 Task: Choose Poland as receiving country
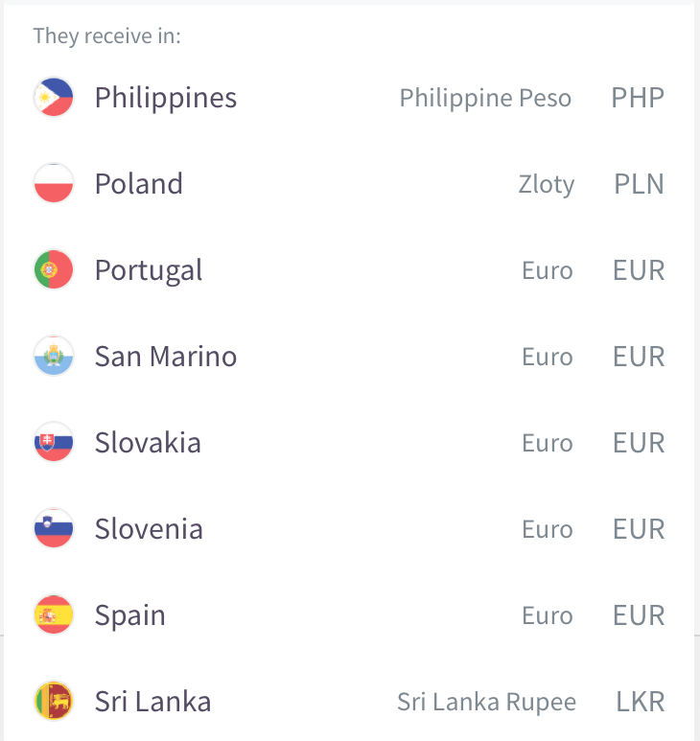349,183
